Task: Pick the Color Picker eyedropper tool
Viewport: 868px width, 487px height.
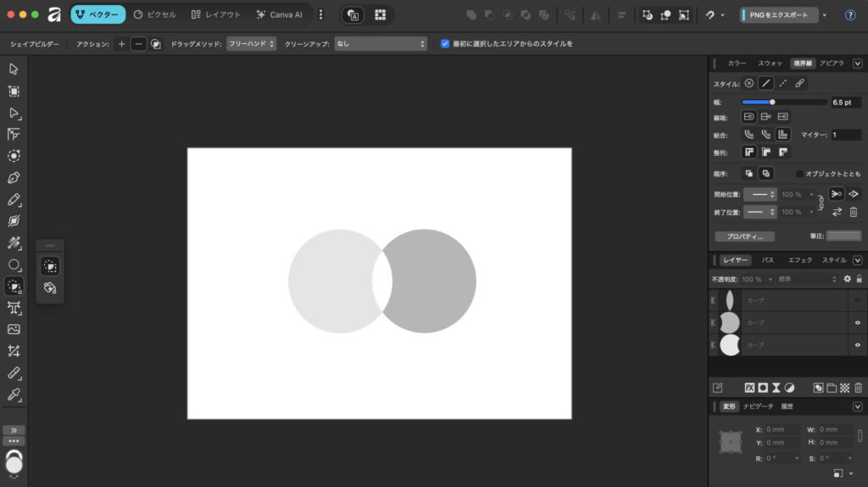Action: coord(14,395)
